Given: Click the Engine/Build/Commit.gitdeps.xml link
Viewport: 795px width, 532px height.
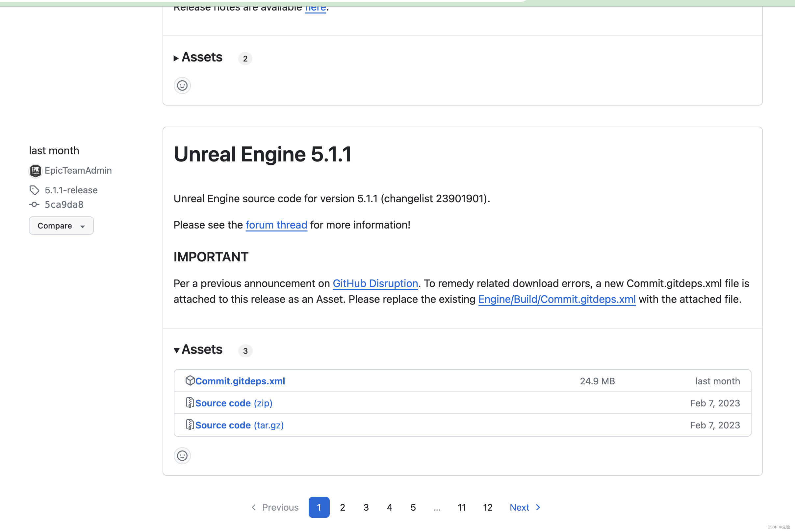Looking at the screenshot, I should (557, 299).
